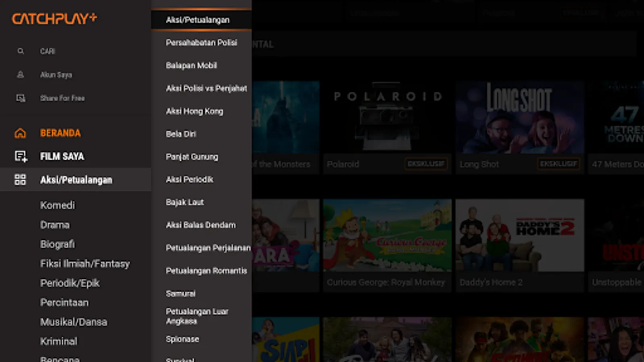Image resolution: width=644 pixels, height=362 pixels.
Task: Click the Daddy's Home 2 title text
Action: tap(491, 282)
